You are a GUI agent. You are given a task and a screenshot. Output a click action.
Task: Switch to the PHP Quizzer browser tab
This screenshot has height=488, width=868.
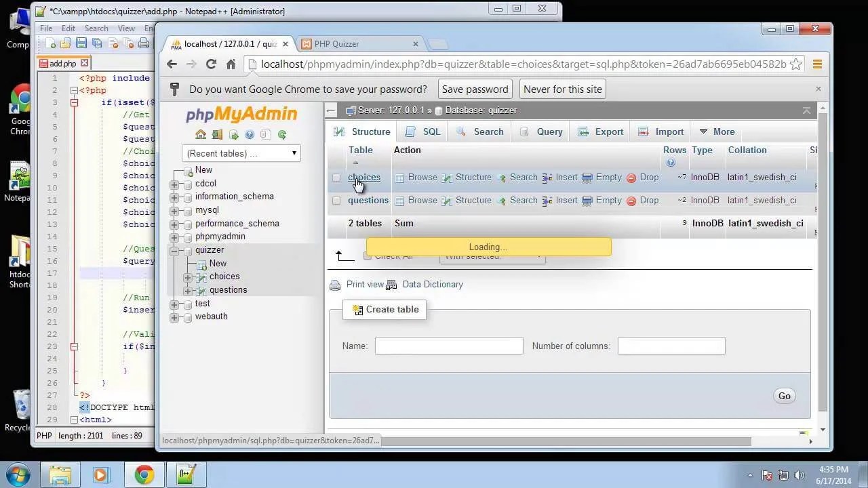(360, 44)
